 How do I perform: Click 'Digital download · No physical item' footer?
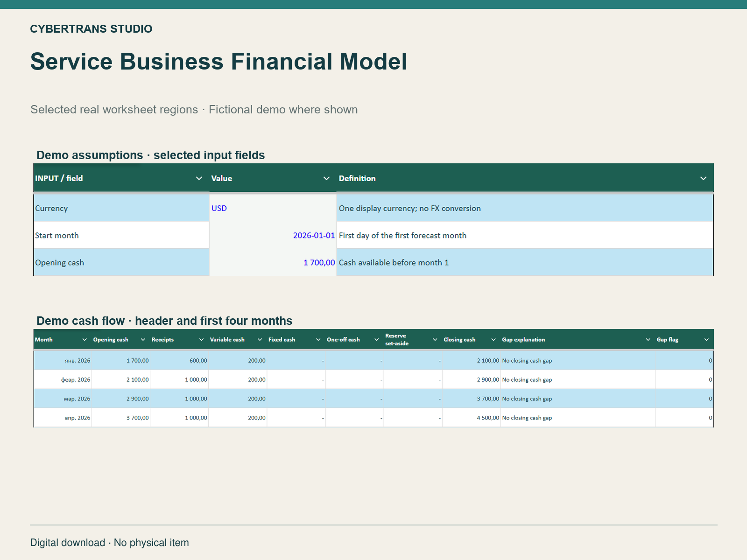(110, 543)
